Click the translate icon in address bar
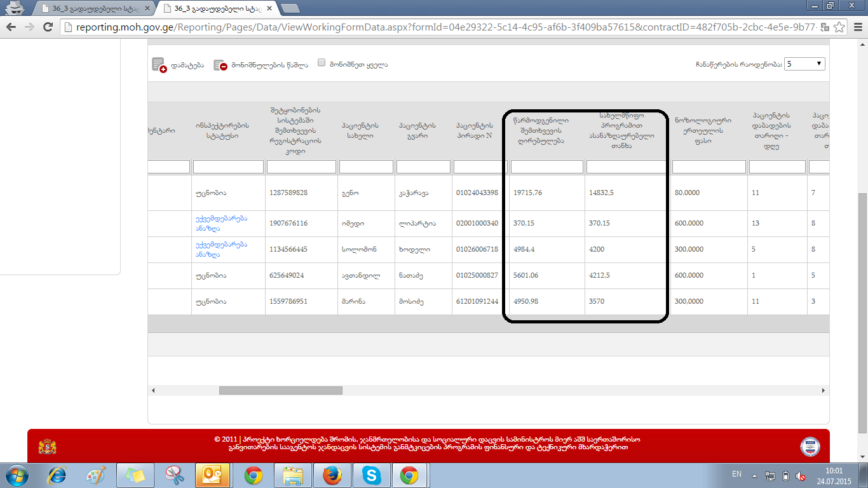 point(824,27)
